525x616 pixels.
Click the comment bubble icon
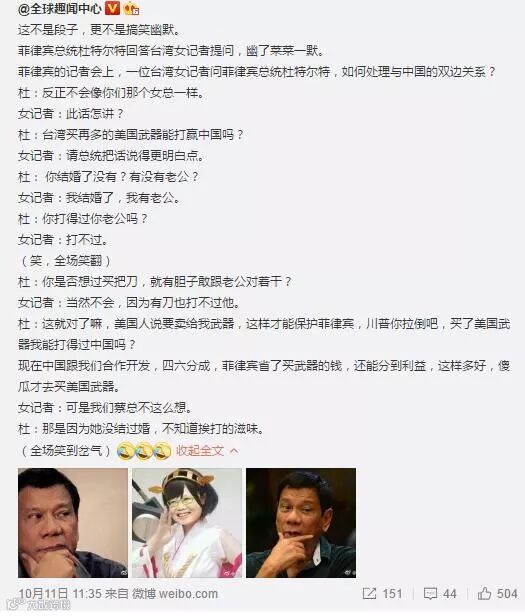click(x=431, y=594)
